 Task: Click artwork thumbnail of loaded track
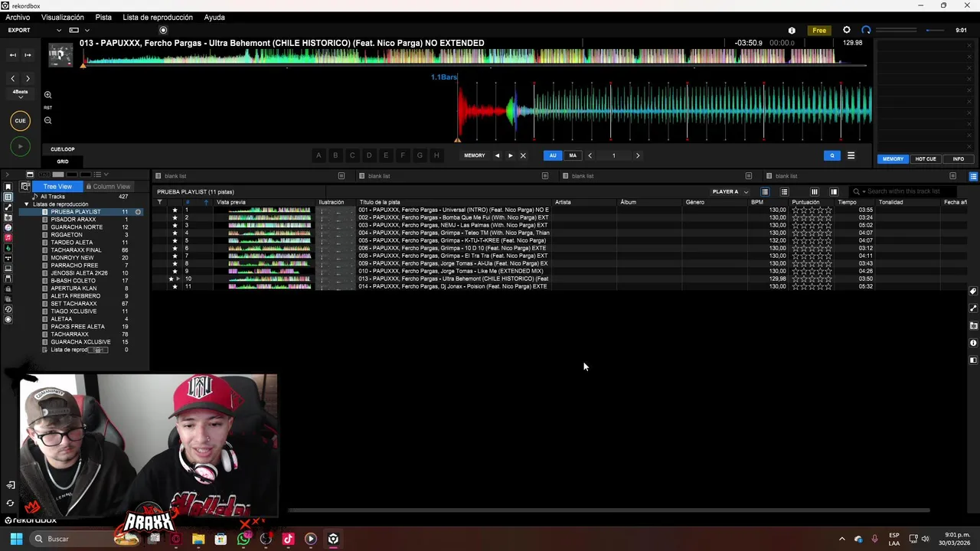click(60, 54)
